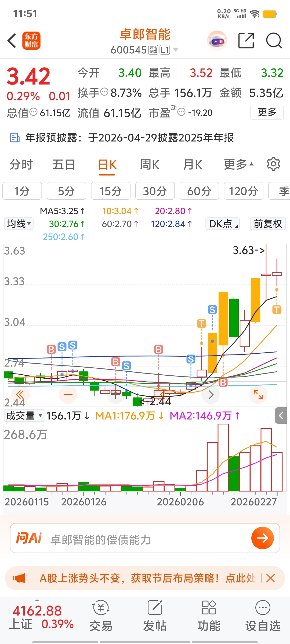290x644 pixels.
Task: Tap 设自选 to add to watchlist
Action: (x=263, y=616)
